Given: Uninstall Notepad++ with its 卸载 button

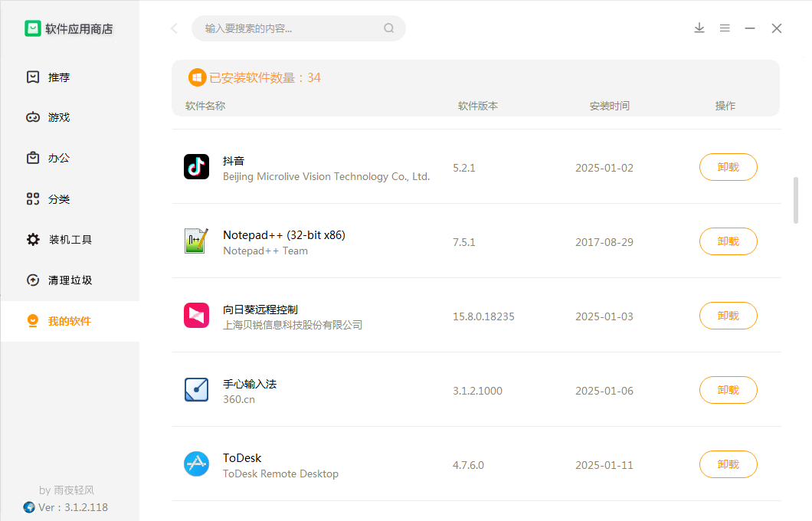Looking at the screenshot, I should tap(728, 241).
